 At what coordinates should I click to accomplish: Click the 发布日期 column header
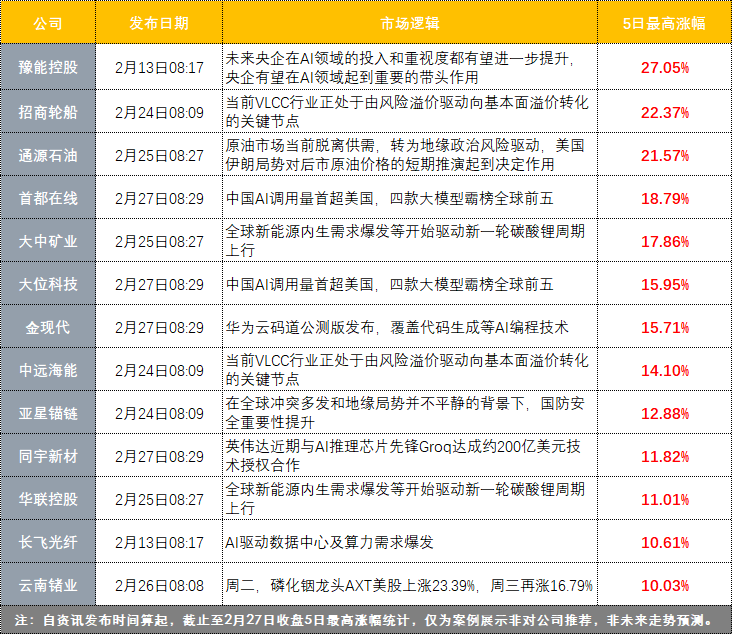[x=159, y=23]
